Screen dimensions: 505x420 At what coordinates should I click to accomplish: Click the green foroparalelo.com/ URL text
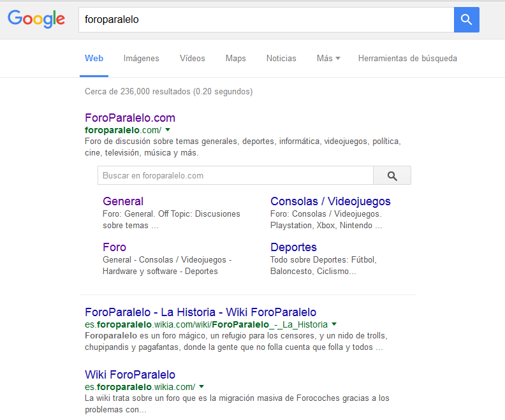pyautogui.click(x=123, y=130)
